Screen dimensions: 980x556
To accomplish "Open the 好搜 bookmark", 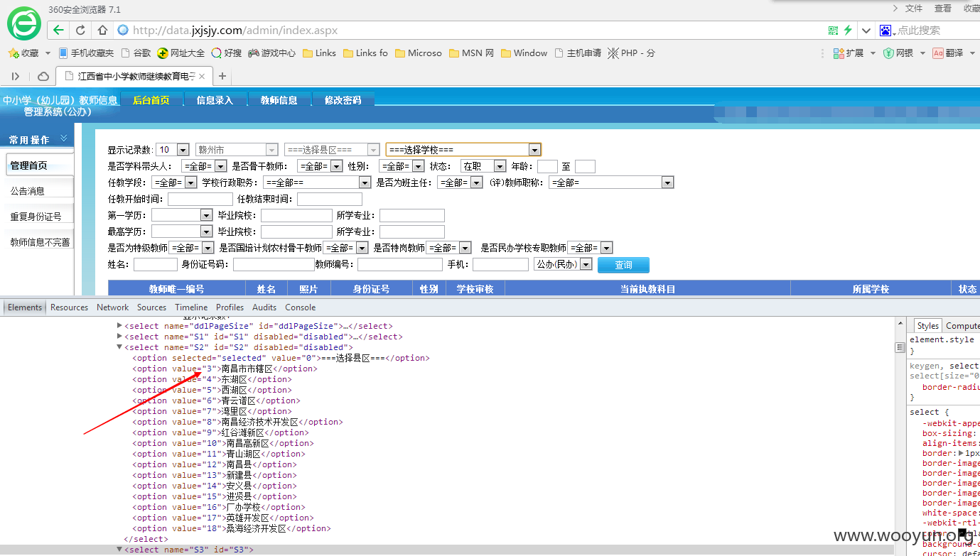I will point(227,53).
